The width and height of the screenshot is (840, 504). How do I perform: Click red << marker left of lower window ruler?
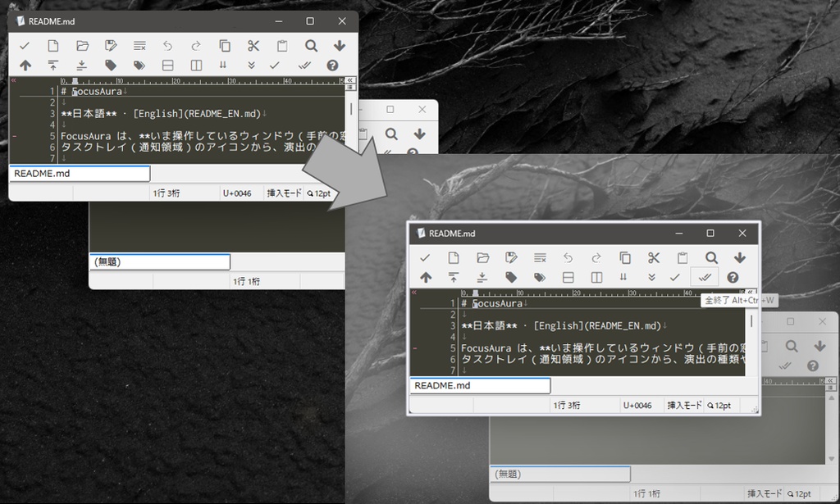413,292
